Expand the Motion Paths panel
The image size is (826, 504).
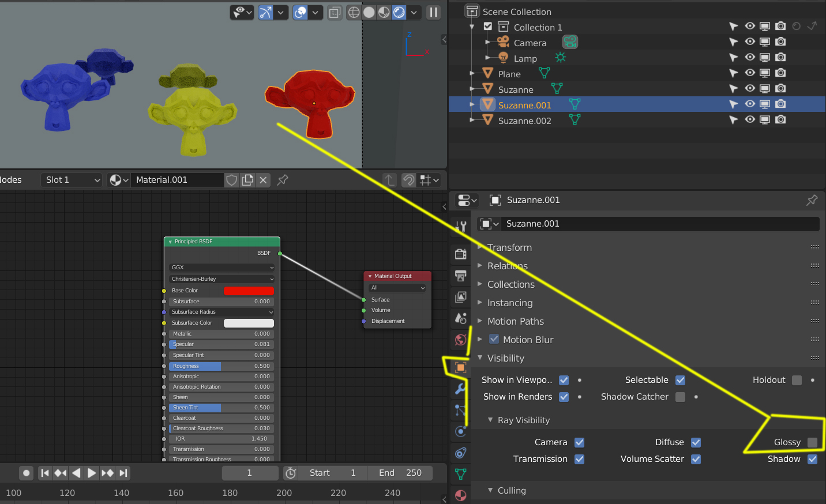[516, 321]
